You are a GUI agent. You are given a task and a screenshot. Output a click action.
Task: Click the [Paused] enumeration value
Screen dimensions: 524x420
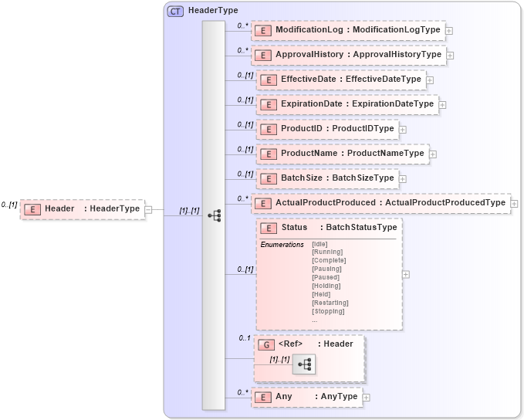tap(326, 277)
